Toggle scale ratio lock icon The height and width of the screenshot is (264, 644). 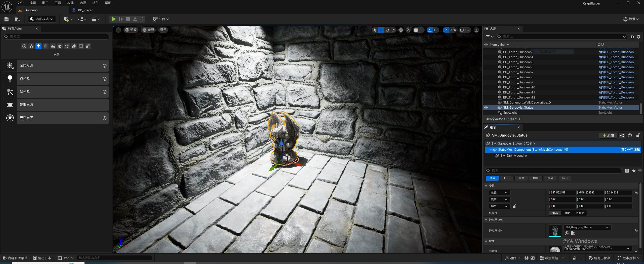(x=514, y=206)
